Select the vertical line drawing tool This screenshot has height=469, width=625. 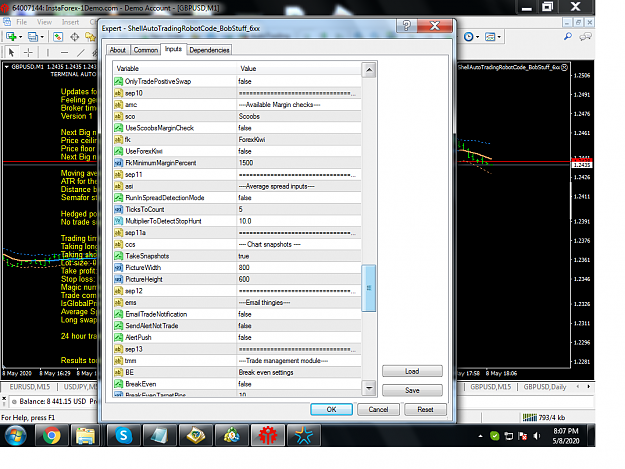(48, 52)
